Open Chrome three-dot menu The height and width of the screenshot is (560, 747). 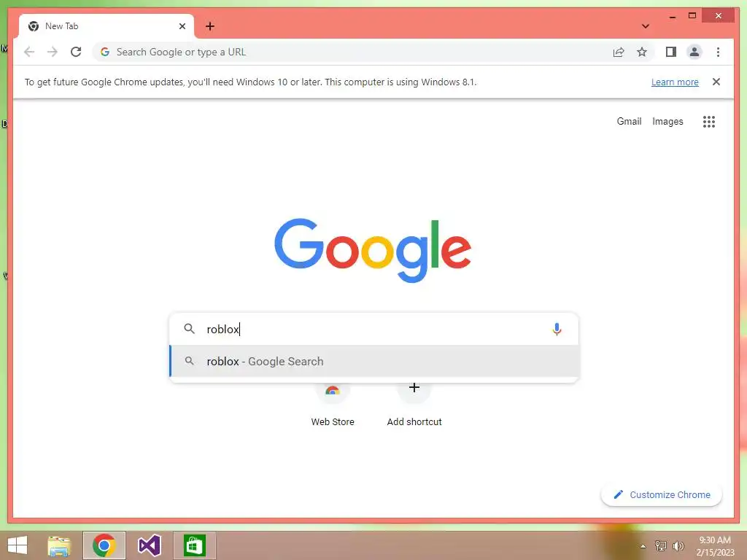coord(718,52)
